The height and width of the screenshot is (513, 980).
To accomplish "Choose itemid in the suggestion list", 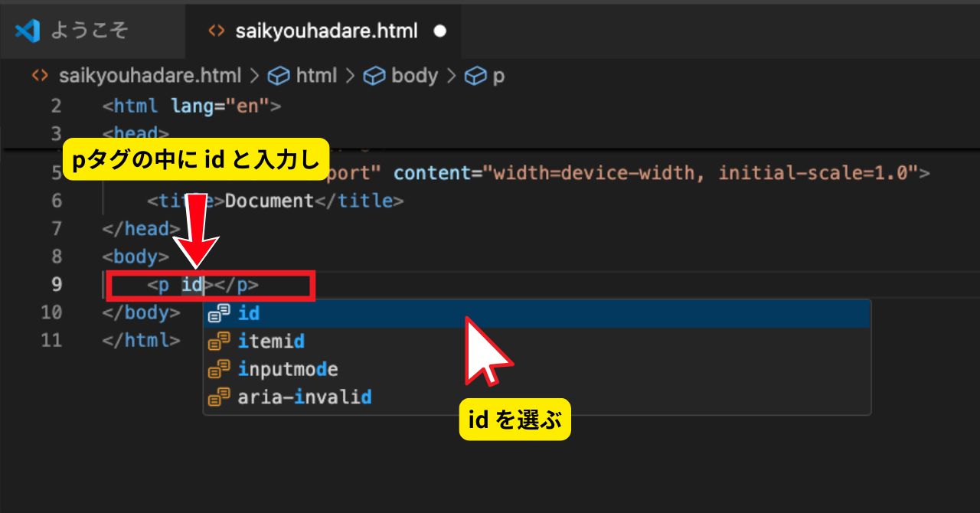I will (x=271, y=341).
